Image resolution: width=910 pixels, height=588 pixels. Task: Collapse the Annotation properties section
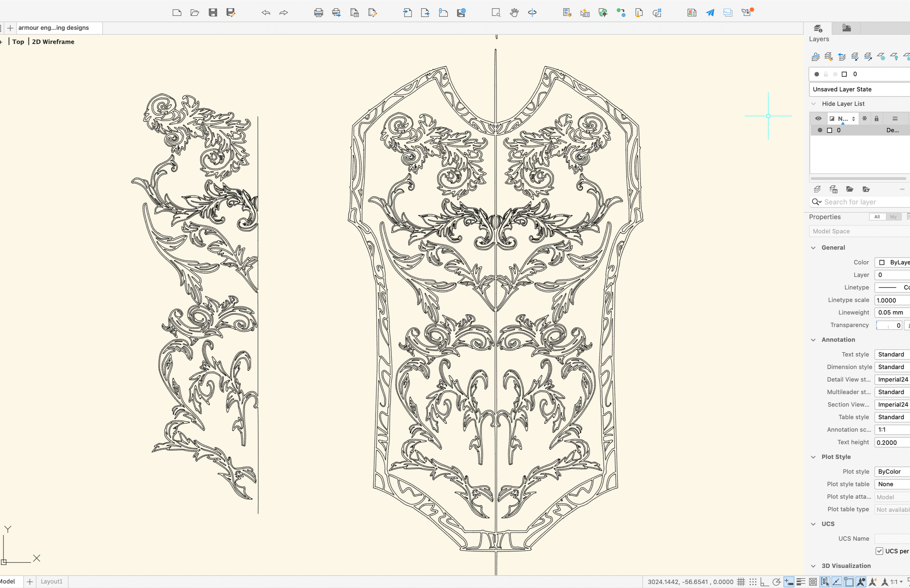[814, 340]
